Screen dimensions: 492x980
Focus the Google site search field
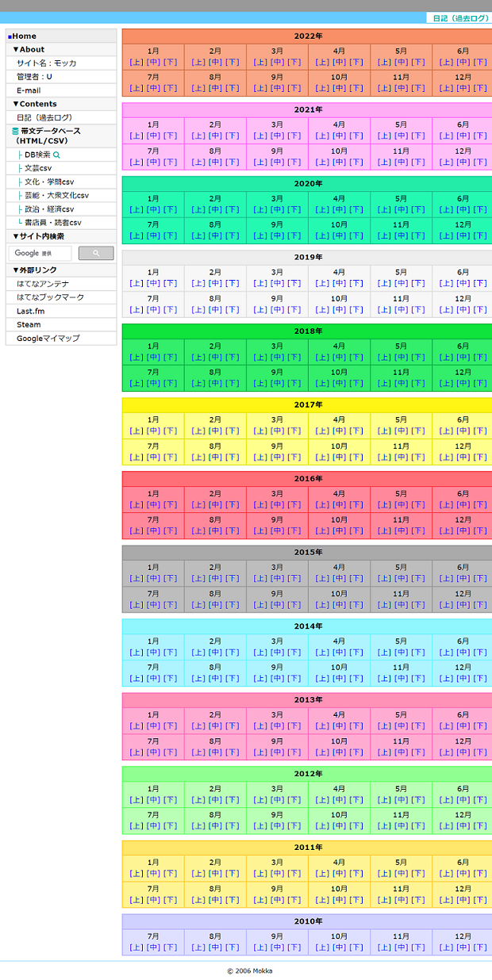(x=40, y=253)
